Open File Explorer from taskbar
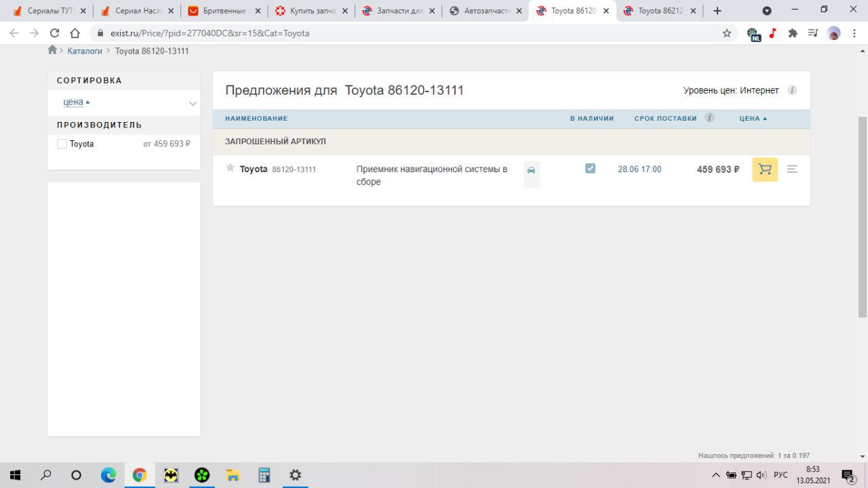 click(233, 475)
